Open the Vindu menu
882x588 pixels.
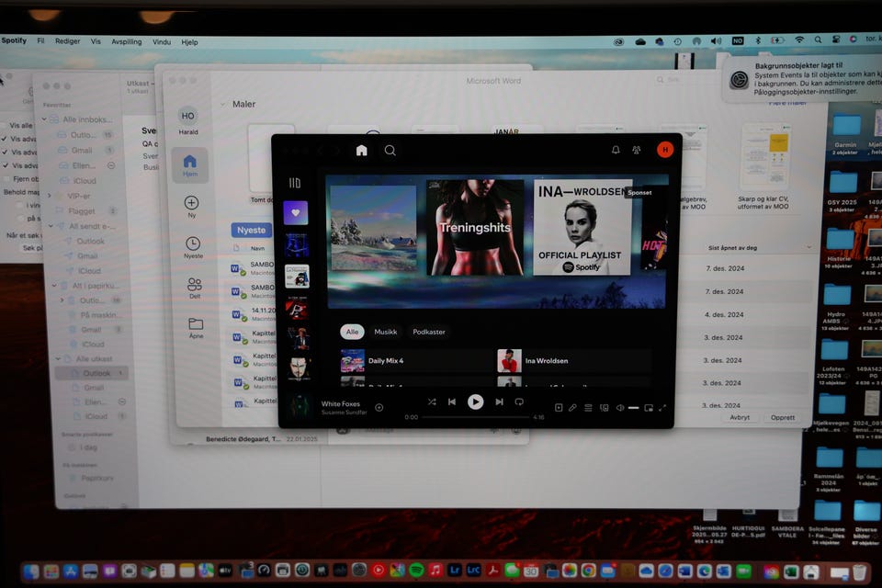pyautogui.click(x=162, y=41)
